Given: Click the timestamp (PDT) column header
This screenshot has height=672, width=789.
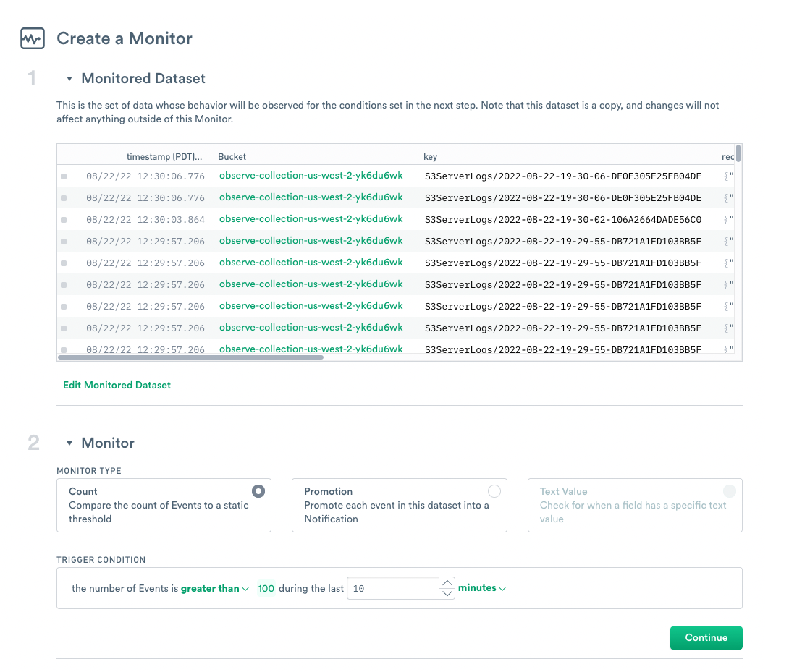Looking at the screenshot, I should [164, 157].
